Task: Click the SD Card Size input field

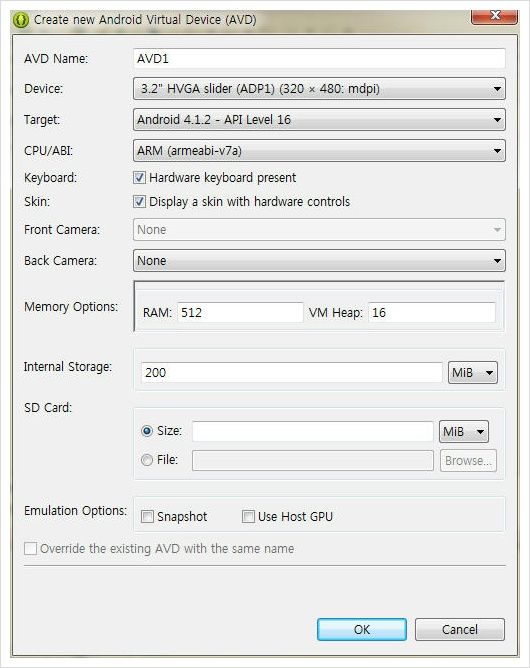Action: coord(313,432)
